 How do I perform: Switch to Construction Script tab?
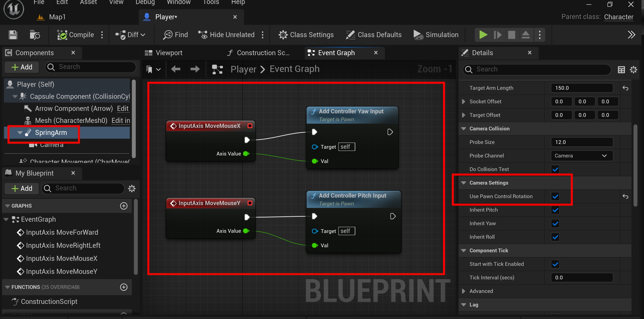tap(258, 53)
